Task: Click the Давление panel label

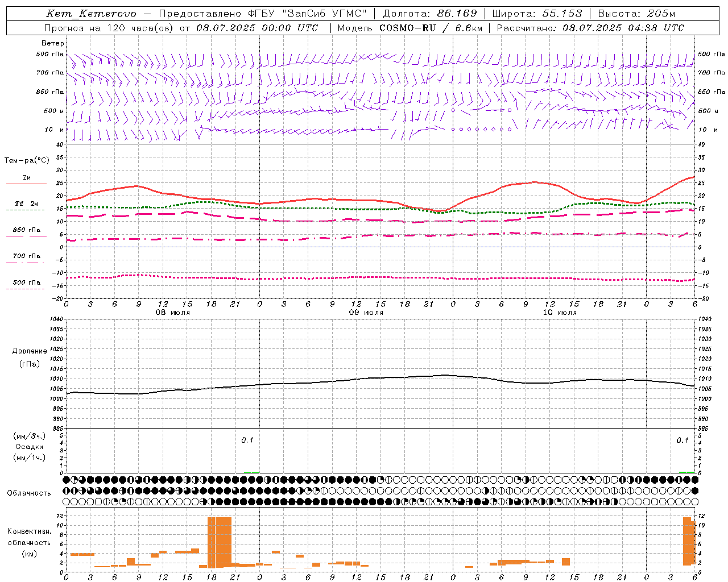Action: (x=30, y=351)
